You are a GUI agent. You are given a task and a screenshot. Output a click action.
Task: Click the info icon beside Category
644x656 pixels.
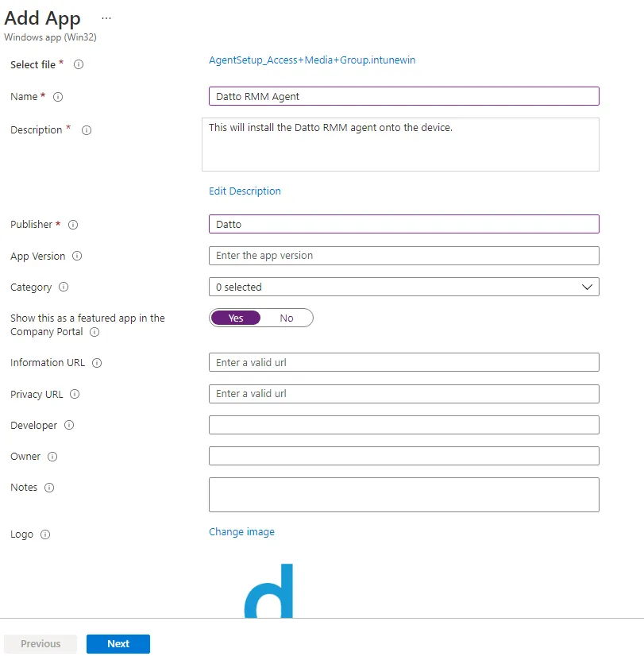pos(64,287)
